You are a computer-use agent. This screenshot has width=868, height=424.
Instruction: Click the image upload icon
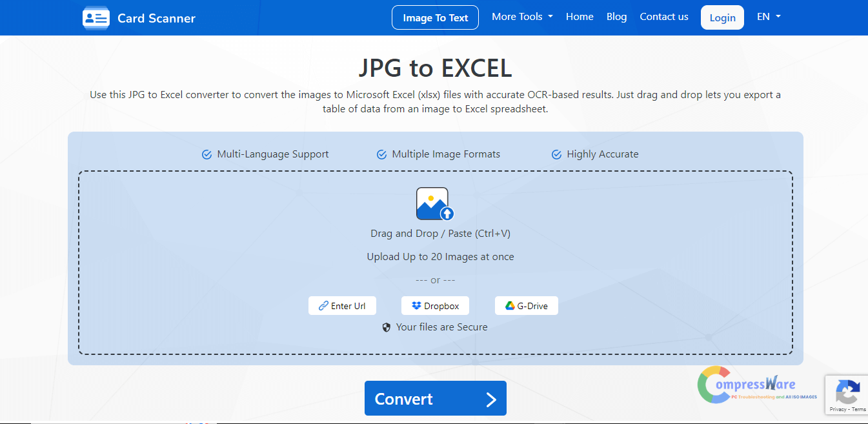point(435,204)
